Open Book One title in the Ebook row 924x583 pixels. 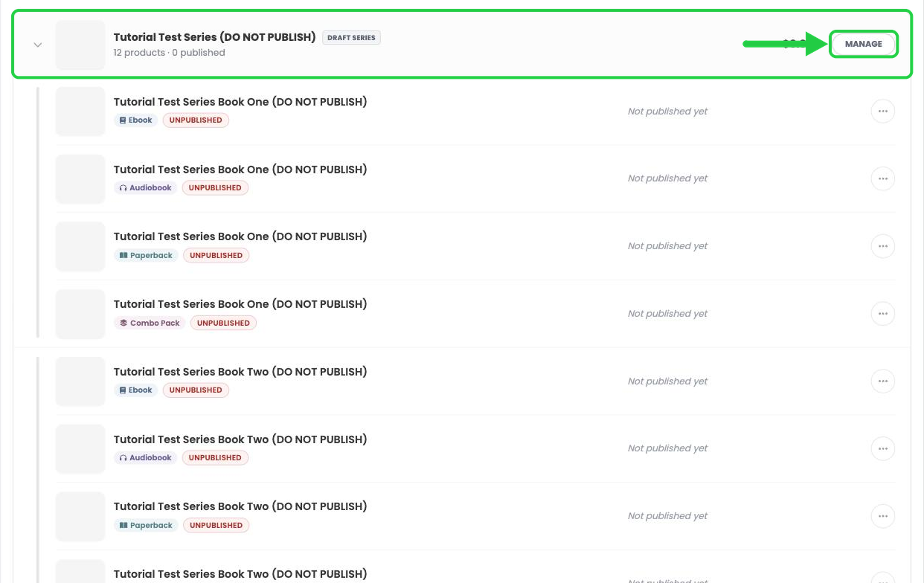click(240, 102)
